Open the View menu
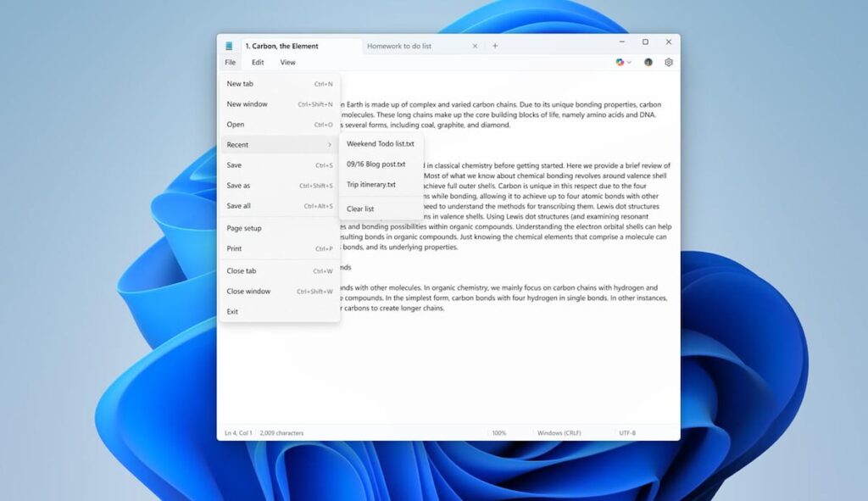The height and width of the screenshot is (501, 868). 288,63
